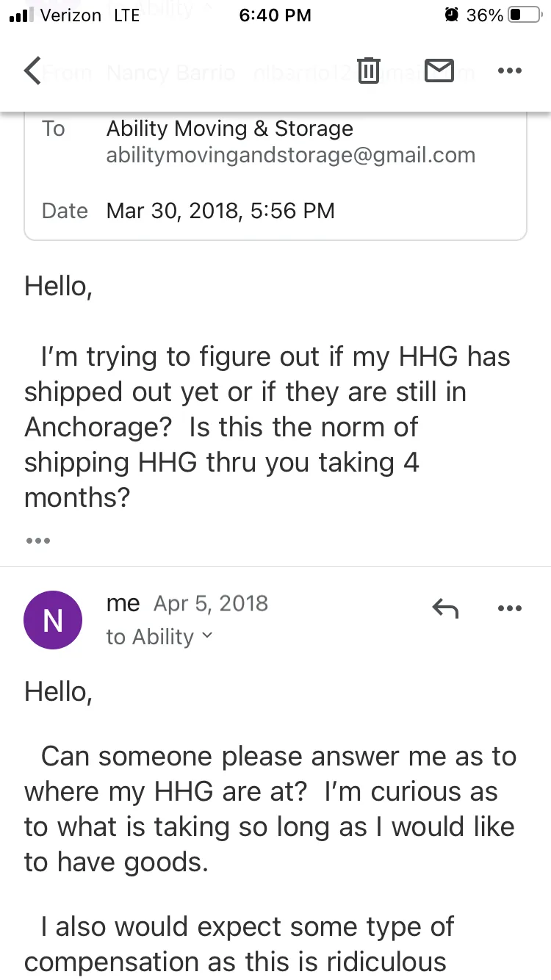The image size is (551, 980).
Task: Tap the Verizon LTE signal indicator
Action: (73, 15)
